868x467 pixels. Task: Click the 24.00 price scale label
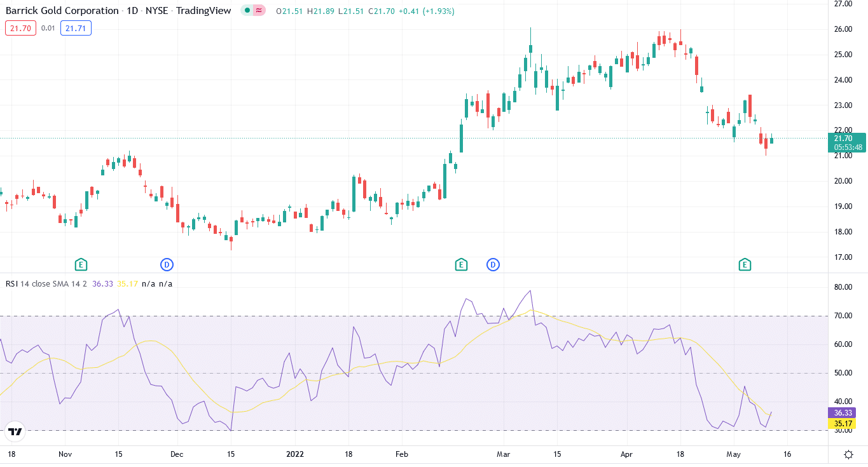[843, 80]
